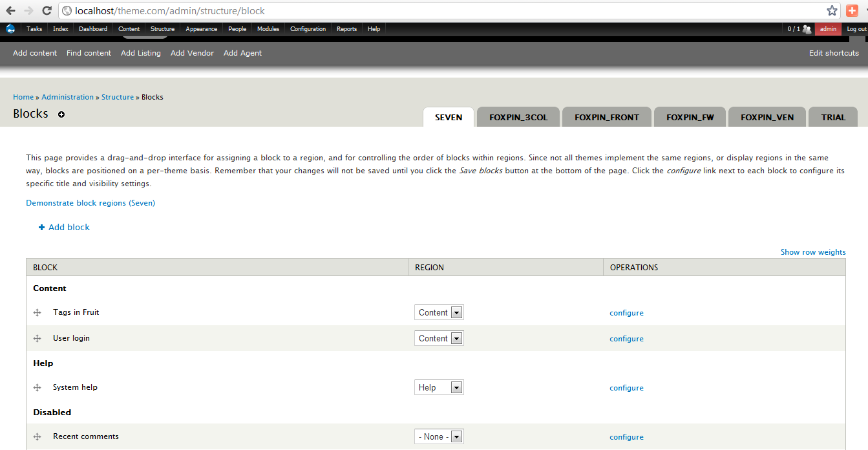Click the Administration breadcrumb link
The height and width of the screenshot is (450, 868).
point(68,97)
